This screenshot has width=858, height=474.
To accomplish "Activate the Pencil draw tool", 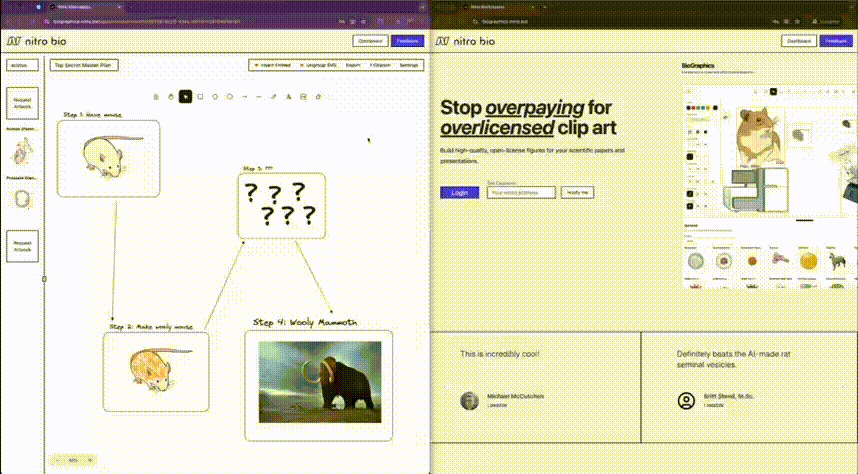I will 274,97.
